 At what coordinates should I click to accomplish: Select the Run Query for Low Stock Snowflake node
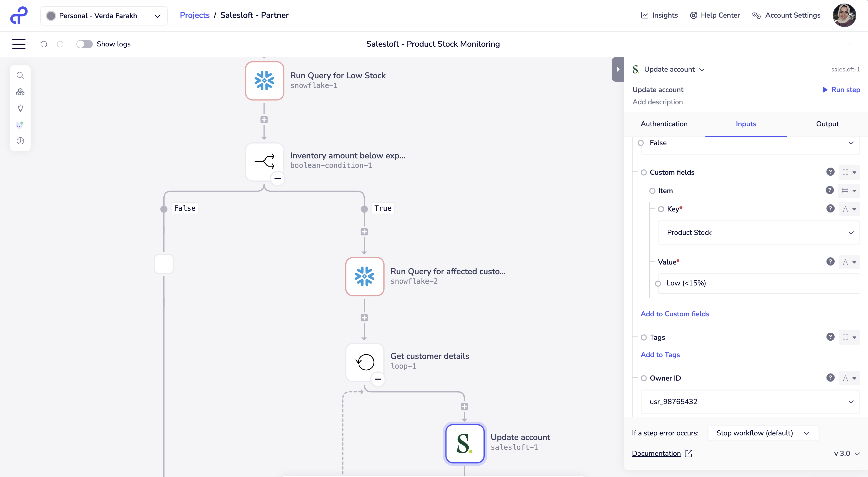click(265, 81)
